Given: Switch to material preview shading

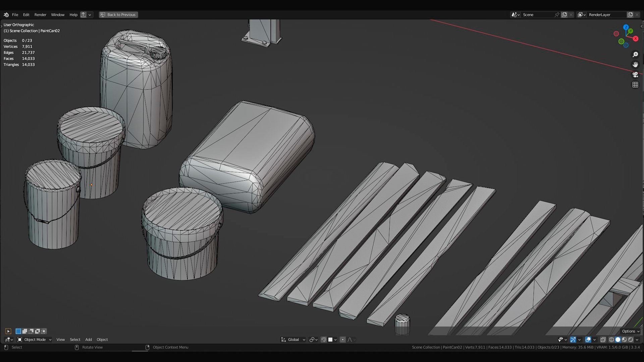Looking at the screenshot, I should point(624,340).
